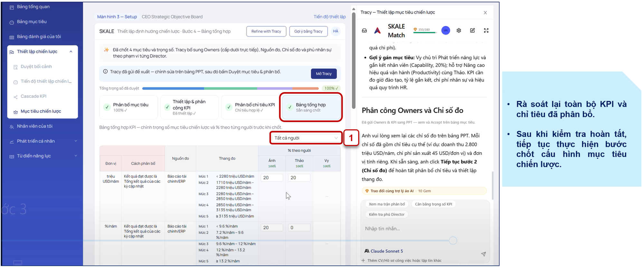Click the UN avatar in Tracy panel
This screenshot has width=644, height=267.
pyautogui.click(x=446, y=31)
